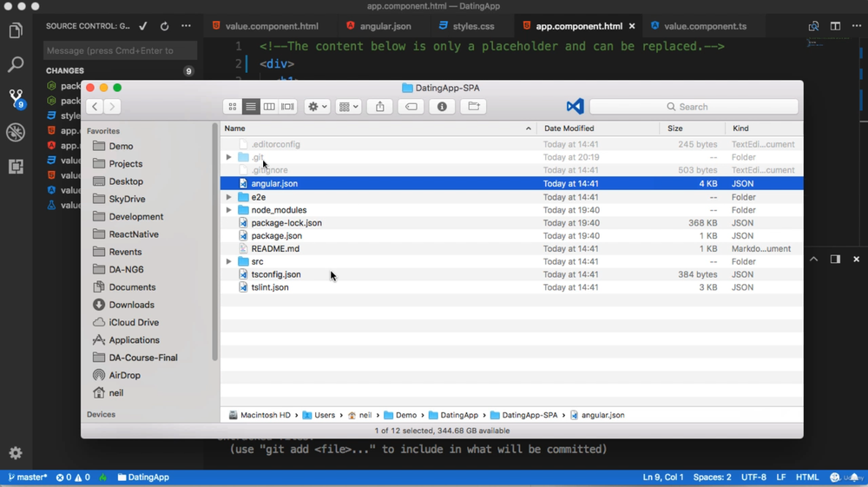Go back in Finder window
Image resolution: width=868 pixels, height=487 pixels.
pos(95,106)
